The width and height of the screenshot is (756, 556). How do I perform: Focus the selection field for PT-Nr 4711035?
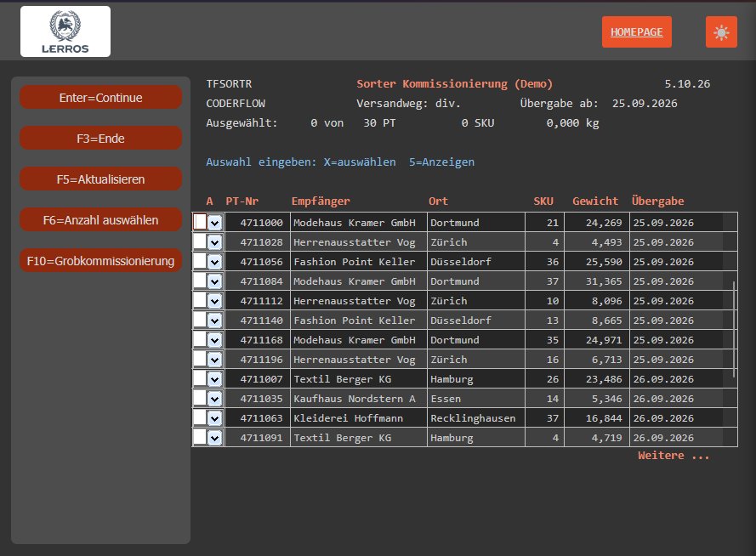(x=200, y=398)
